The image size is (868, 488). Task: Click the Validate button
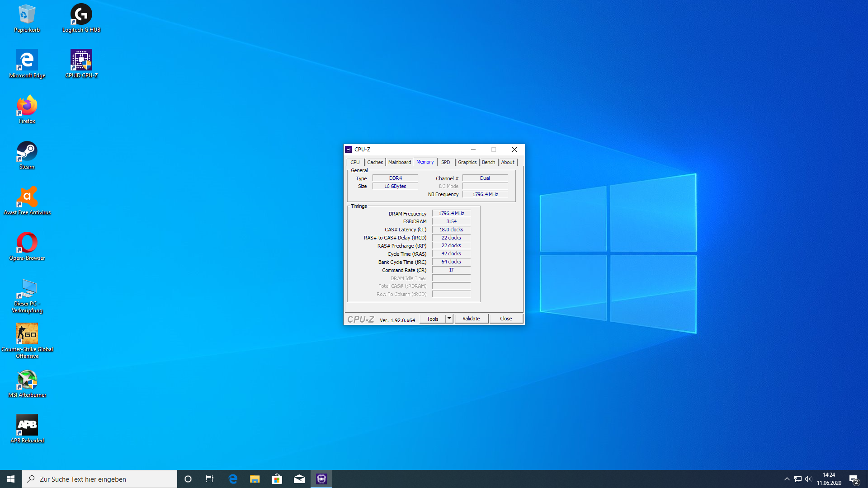pyautogui.click(x=471, y=319)
